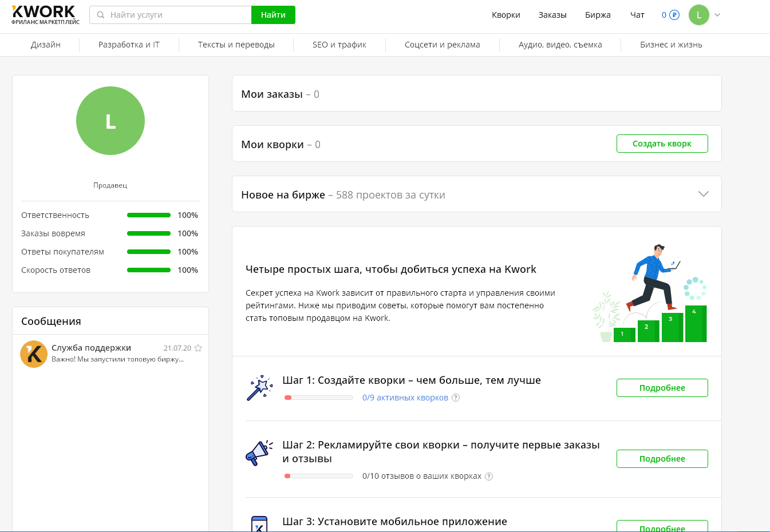Image resolution: width=770 pixels, height=532 pixels.
Task: Open the 'SEO и трафик' category
Action: pyautogui.click(x=339, y=45)
